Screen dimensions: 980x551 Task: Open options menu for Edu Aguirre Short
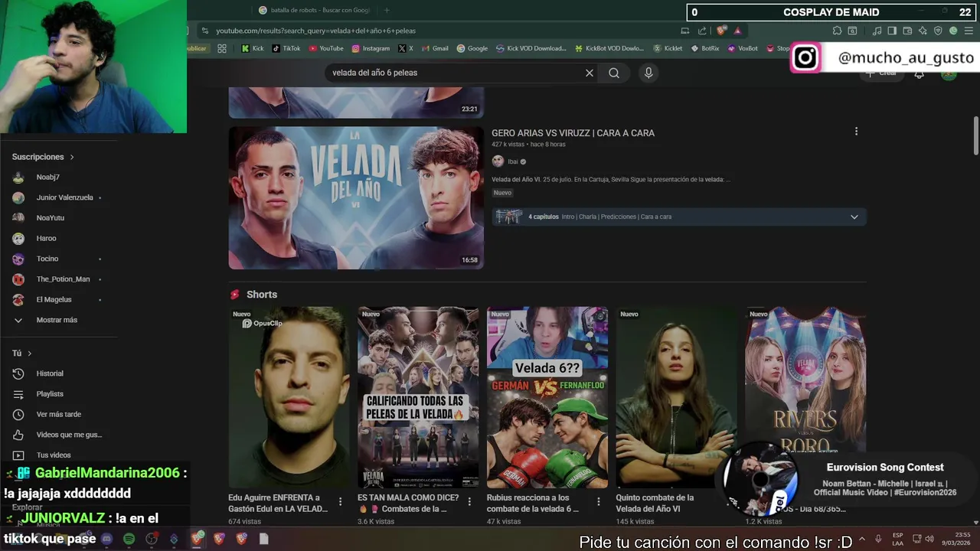[341, 502]
